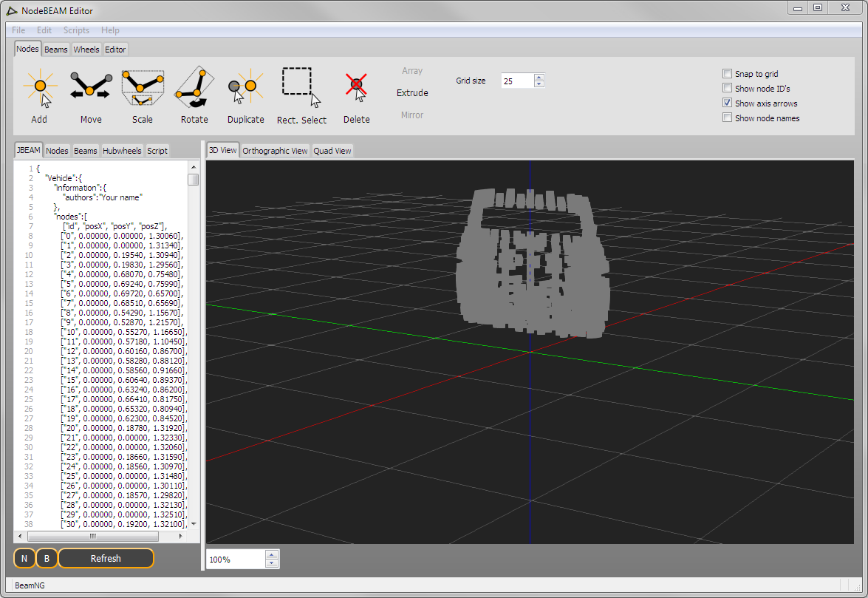Increase zoom percentage with up arrow
The image size is (868, 598).
coord(271,555)
